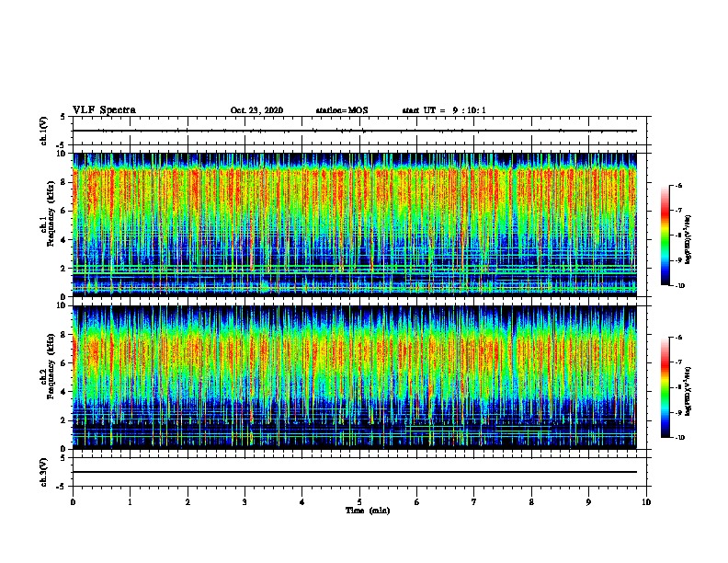Click the ch.3 voltage waveform trace

coord(355,472)
